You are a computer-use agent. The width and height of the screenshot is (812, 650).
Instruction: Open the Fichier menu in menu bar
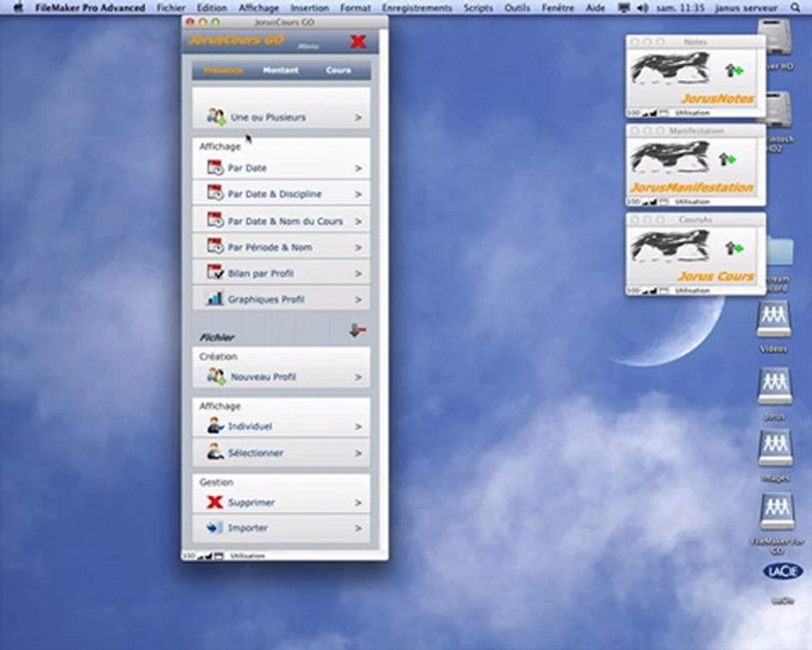[x=171, y=8]
